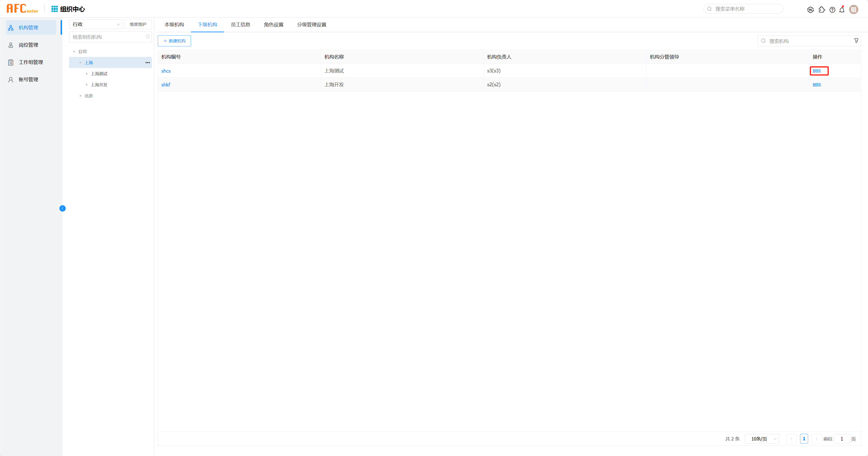Open the 组织中心 app grid icon

click(x=54, y=9)
